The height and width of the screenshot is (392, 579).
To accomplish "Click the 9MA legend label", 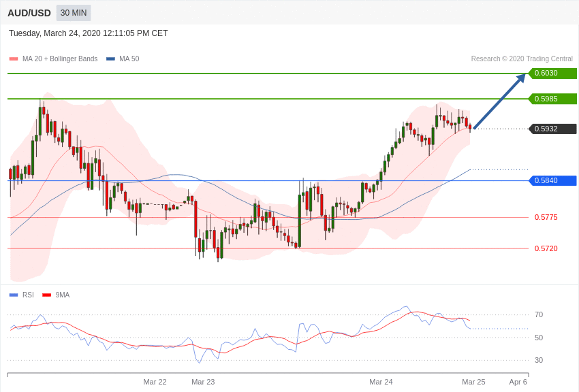I will coord(63,295).
